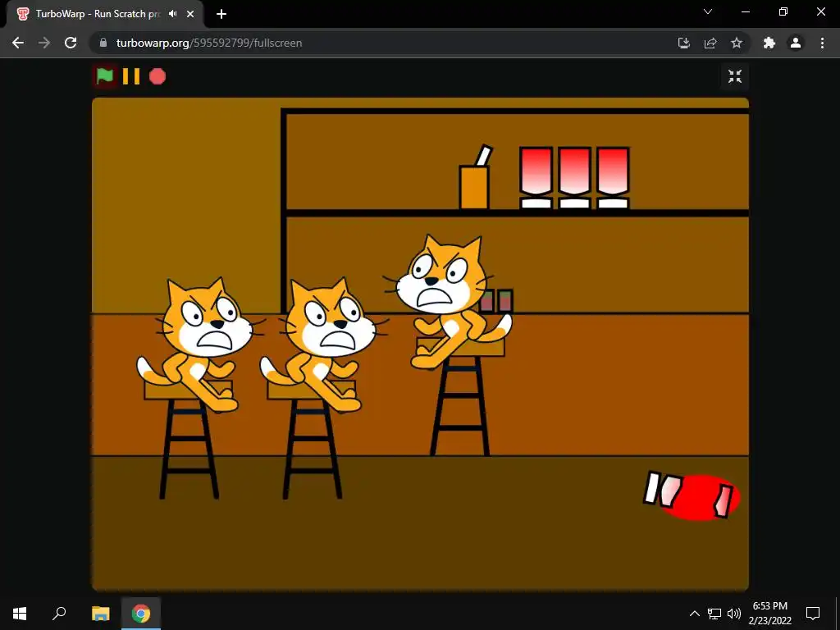840x630 pixels.
Task: Go back to the previous page
Action: pos(18,43)
